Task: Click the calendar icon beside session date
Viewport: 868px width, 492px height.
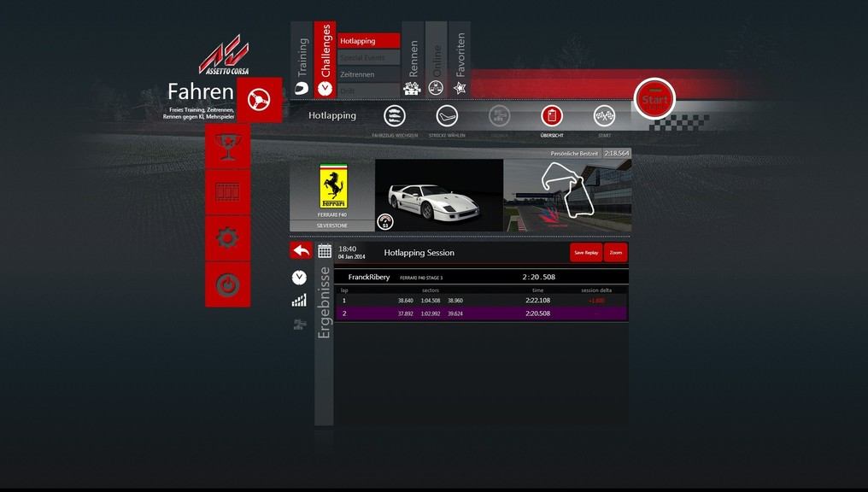Action: 325,251
